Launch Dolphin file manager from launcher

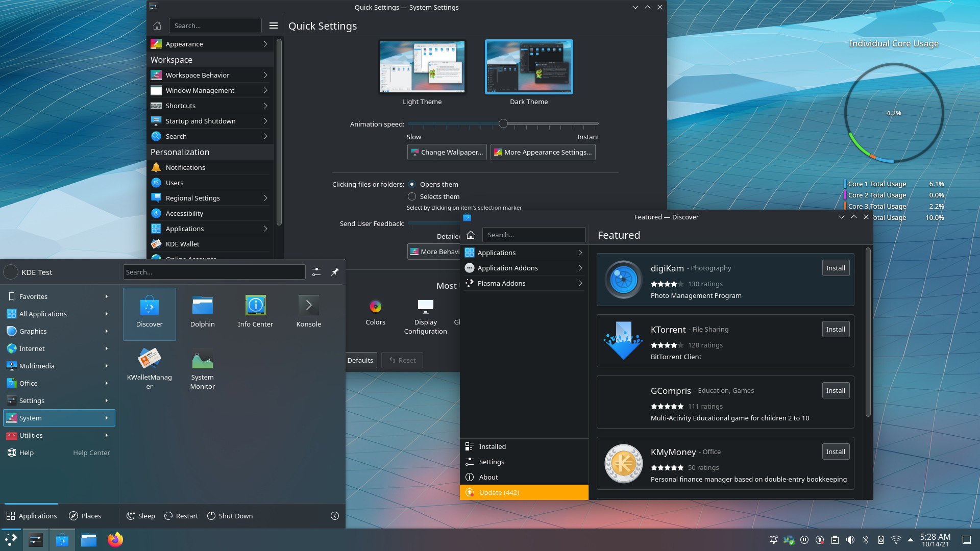click(203, 313)
